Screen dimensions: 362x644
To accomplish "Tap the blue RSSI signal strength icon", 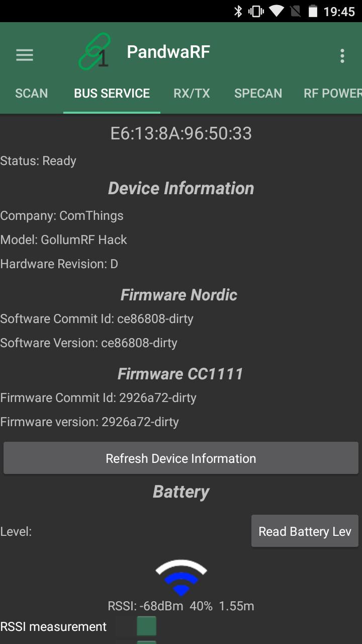I will coord(181,578).
